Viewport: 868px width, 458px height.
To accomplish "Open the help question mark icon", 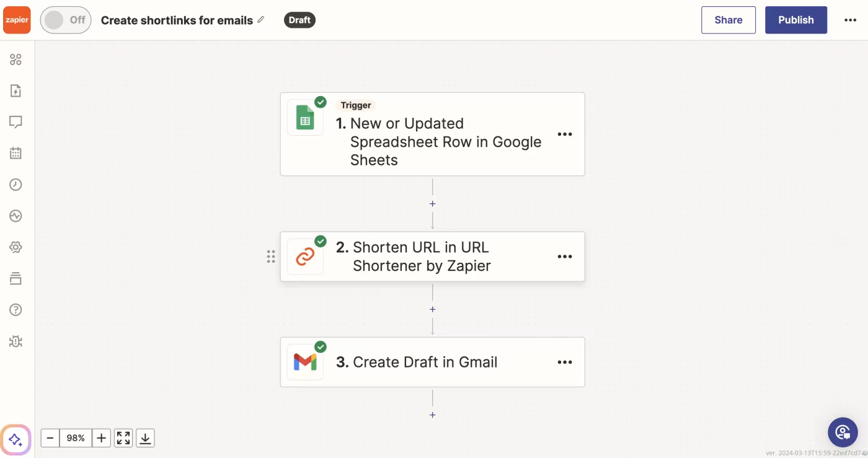I will click(15, 309).
